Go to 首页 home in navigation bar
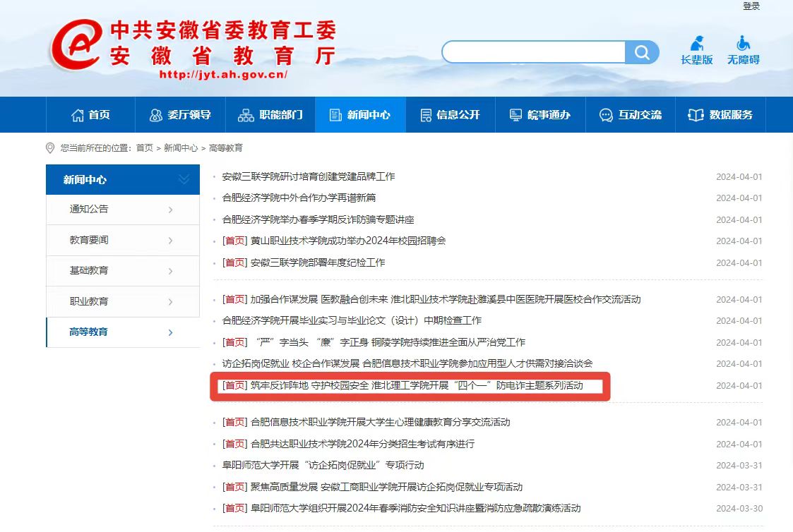 click(90, 115)
